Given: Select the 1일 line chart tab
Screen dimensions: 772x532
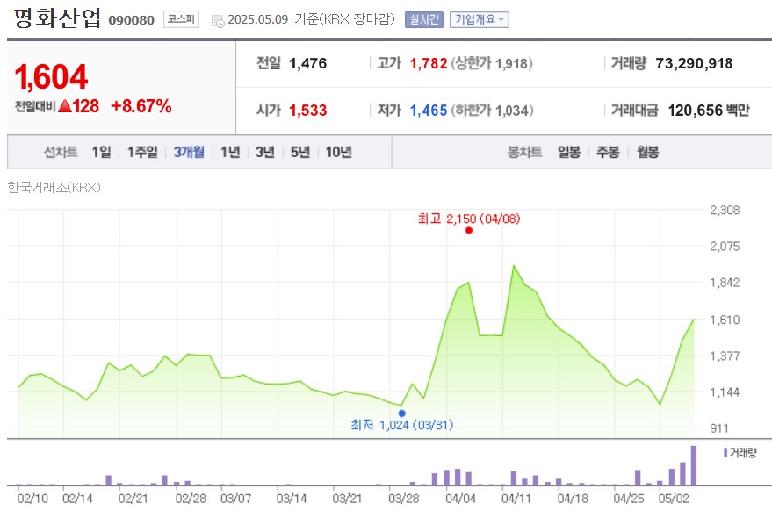Looking at the screenshot, I should point(101,152).
